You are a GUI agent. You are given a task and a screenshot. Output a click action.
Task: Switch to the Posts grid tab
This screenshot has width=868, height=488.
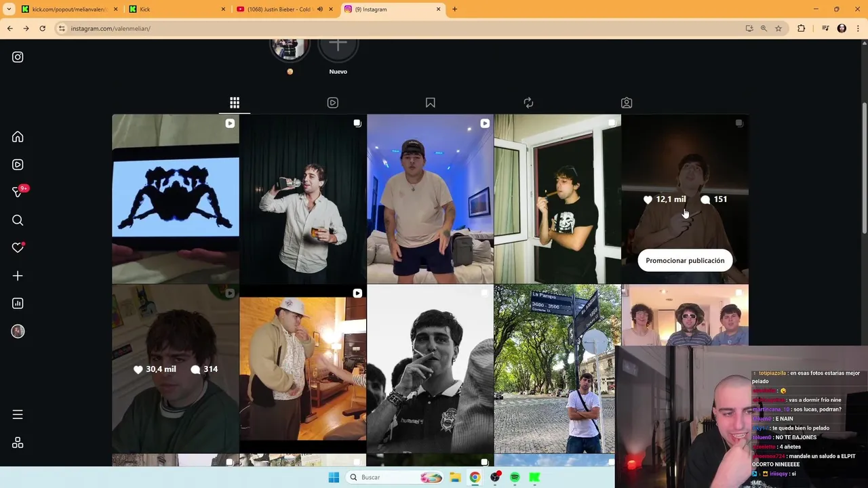(x=235, y=103)
